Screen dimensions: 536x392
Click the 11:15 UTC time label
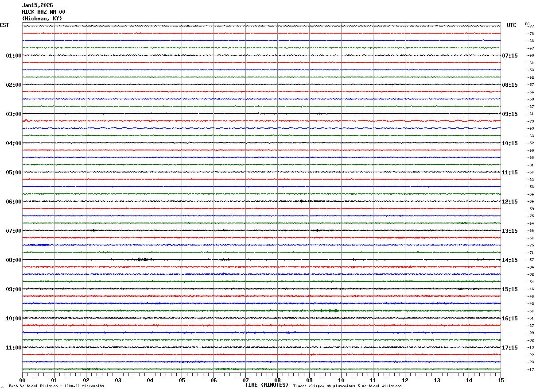pos(510,173)
